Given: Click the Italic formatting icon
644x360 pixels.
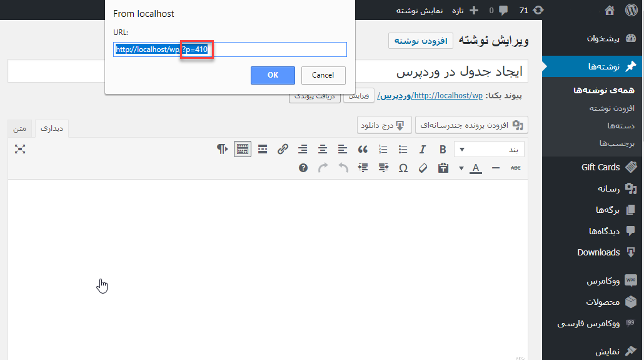Looking at the screenshot, I should 422,150.
